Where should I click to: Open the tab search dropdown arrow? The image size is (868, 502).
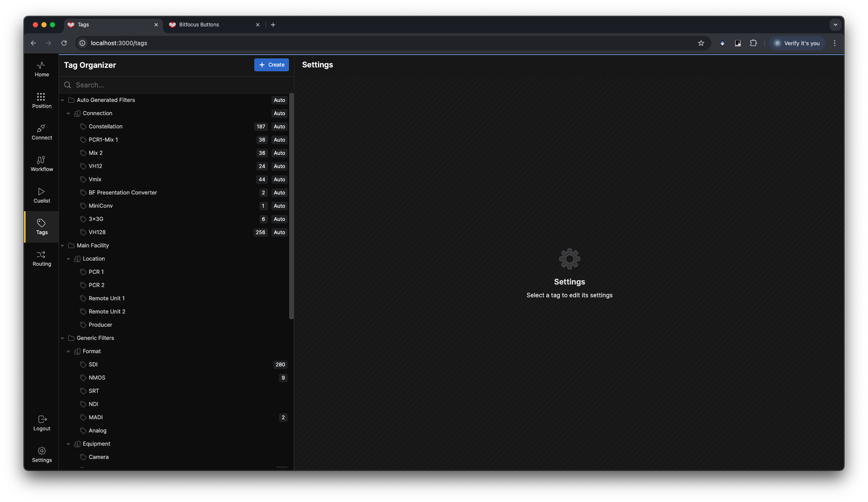[x=835, y=25]
